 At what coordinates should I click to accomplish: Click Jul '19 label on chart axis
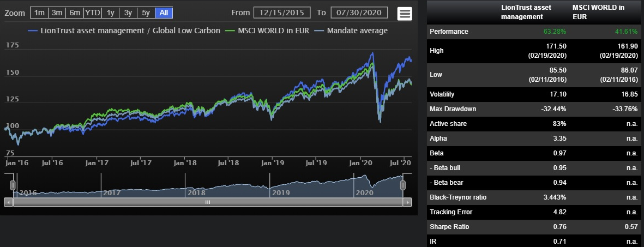click(315, 163)
